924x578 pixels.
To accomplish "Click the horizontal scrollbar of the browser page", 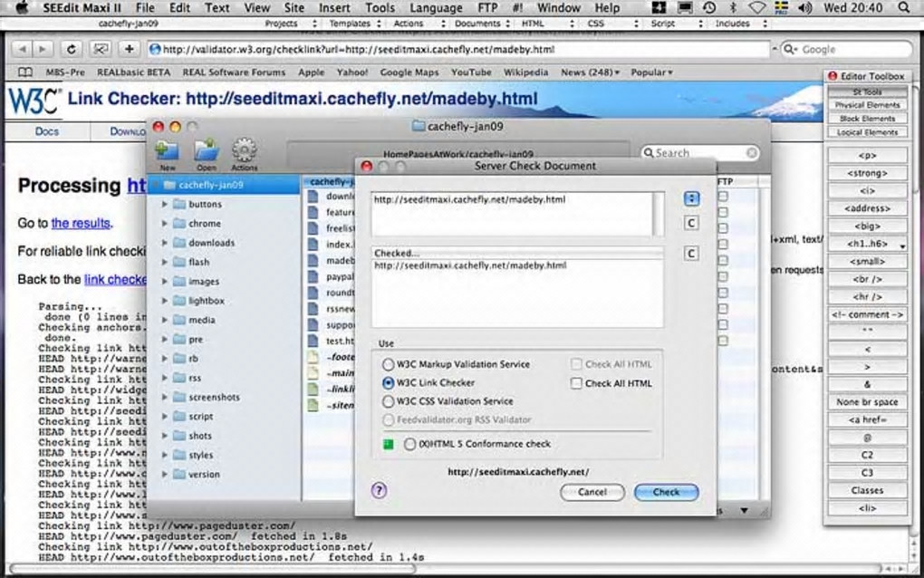I will point(212,569).
